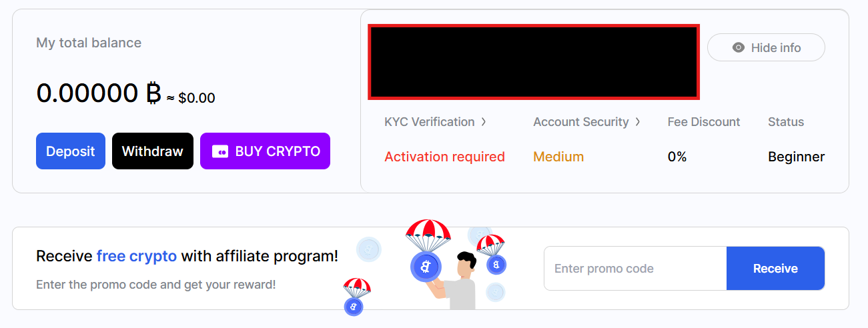Focus the Enter promo code field
This screenshot has height=328, width=868.
(x=634, y=269)
